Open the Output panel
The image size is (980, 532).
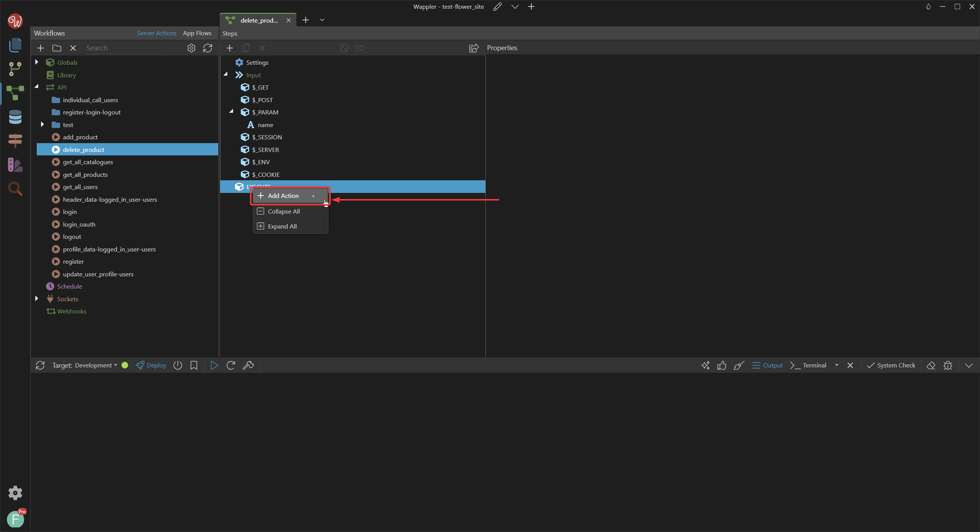(767, 366)
